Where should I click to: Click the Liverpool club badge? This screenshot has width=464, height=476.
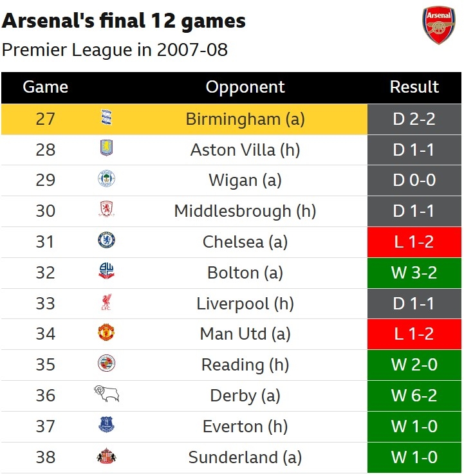click(106, 302)
